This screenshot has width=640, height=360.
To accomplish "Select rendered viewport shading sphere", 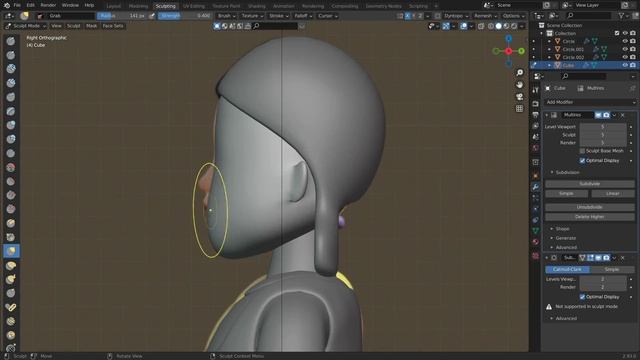I will pos(514,26).
